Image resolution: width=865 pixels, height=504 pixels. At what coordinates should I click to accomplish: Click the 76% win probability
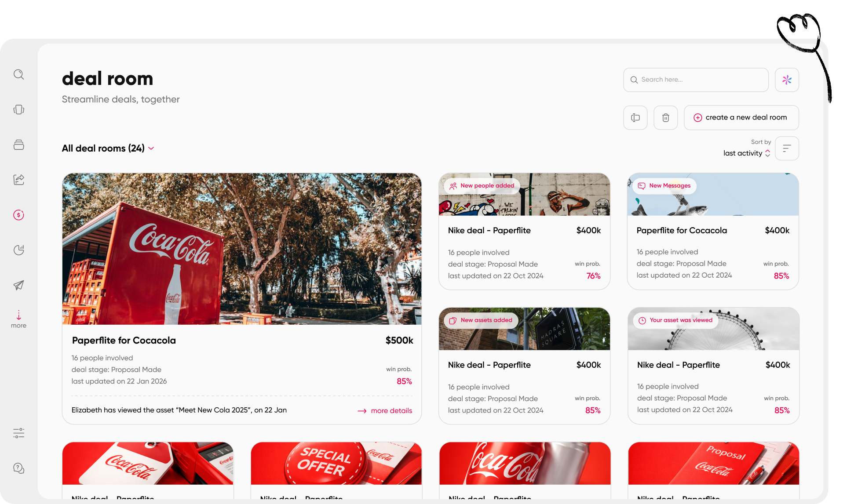(x=593, y=276)
